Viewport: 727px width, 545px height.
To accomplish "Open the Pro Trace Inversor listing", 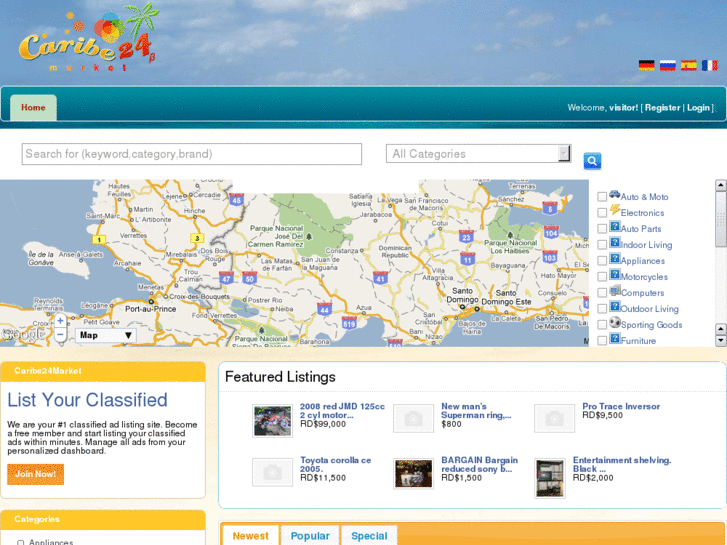I will tap(621, 406).
